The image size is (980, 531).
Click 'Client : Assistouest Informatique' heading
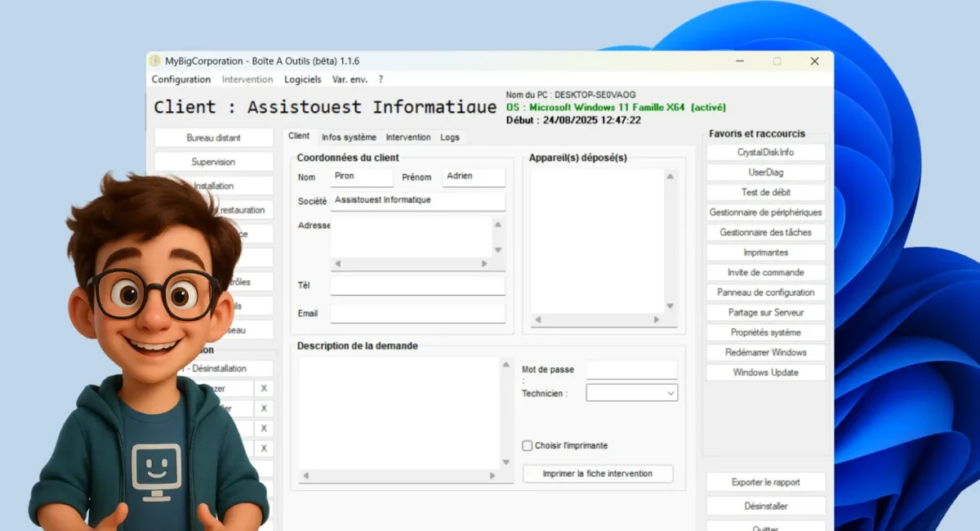325,107
